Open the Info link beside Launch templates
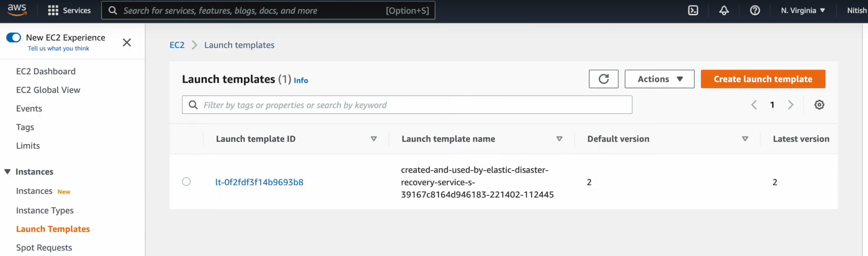Image resolution: width=868 pixels, height=256 pixels. coord(301,80)
